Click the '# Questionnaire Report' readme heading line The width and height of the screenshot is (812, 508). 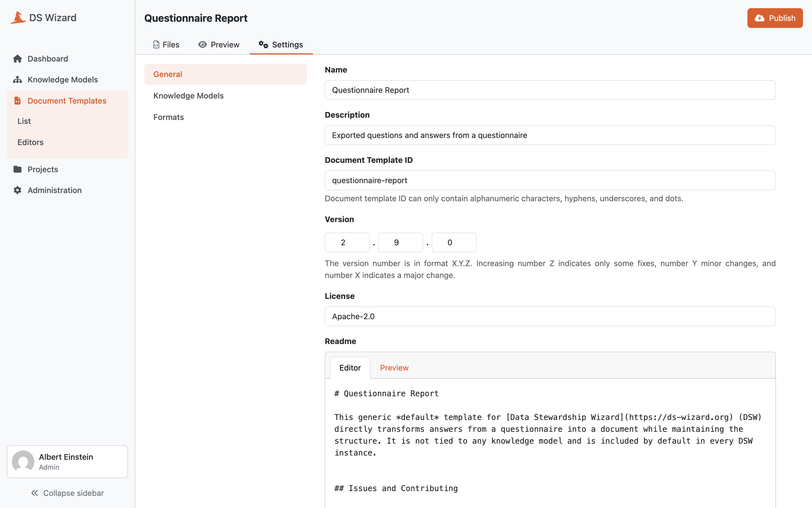[x=386, y=393]
